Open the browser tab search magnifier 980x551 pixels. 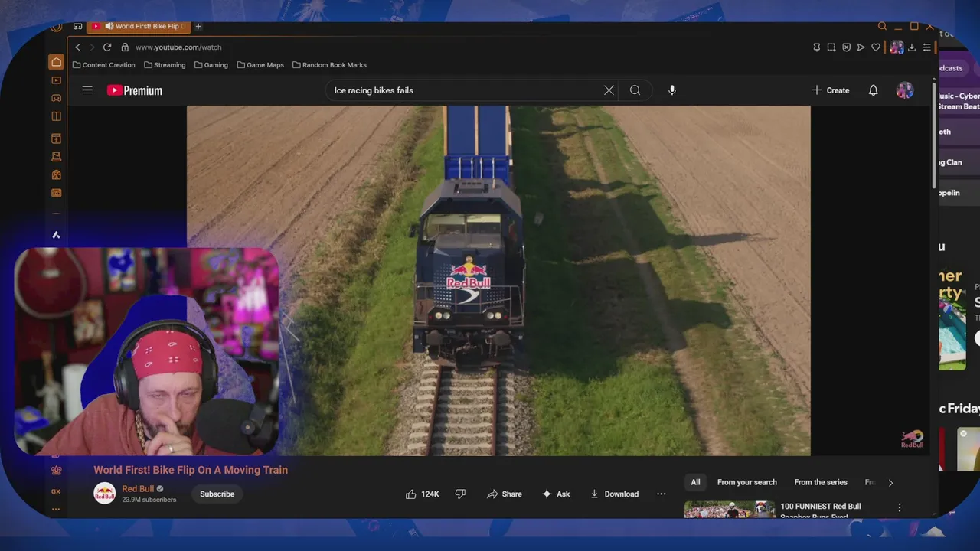pos(882,26)
